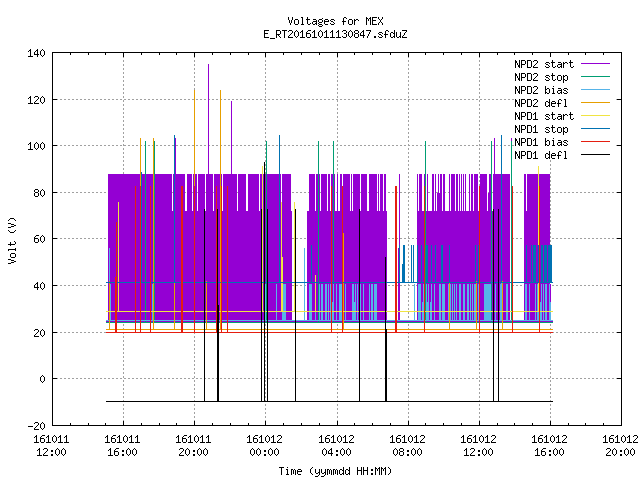Image resolution: width=640 pixels, height=480 pixels.
Task: Click the black NPD1 defl legend line
Action: tap(595, 155)
